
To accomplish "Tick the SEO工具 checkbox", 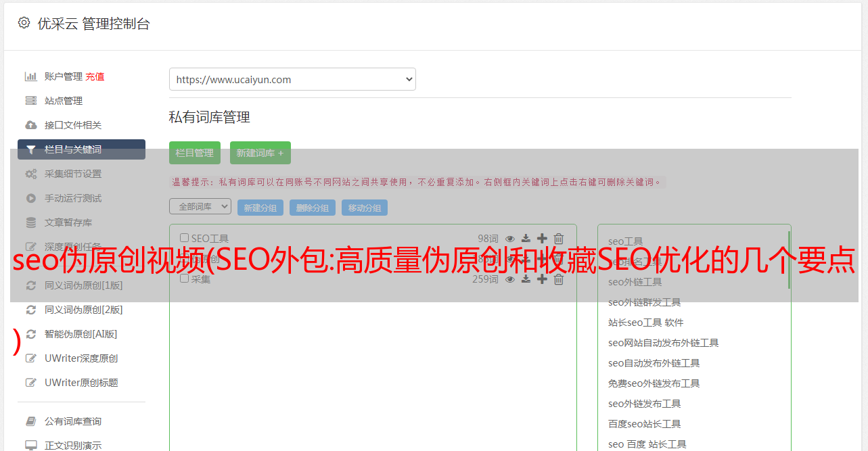I will pos(184,238).
